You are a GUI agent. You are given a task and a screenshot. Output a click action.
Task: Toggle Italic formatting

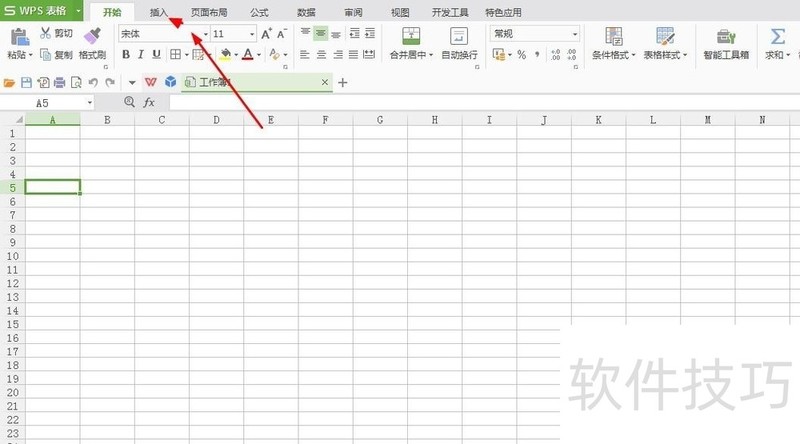tap(141, 54)
